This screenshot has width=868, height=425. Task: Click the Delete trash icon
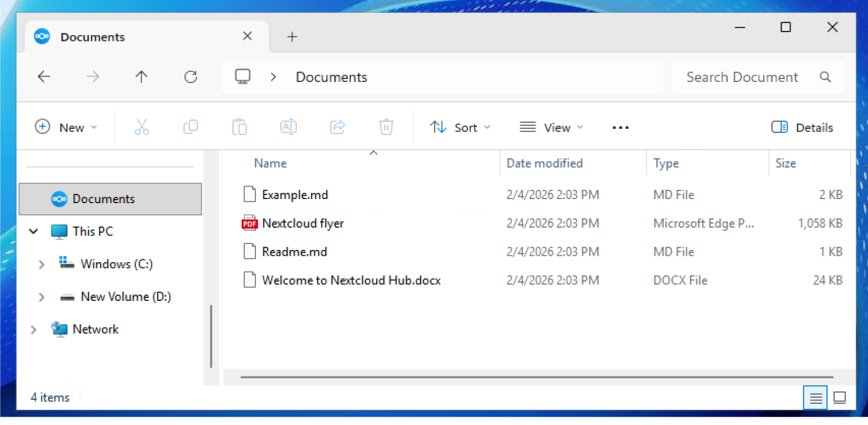click(x=386, y=127)
